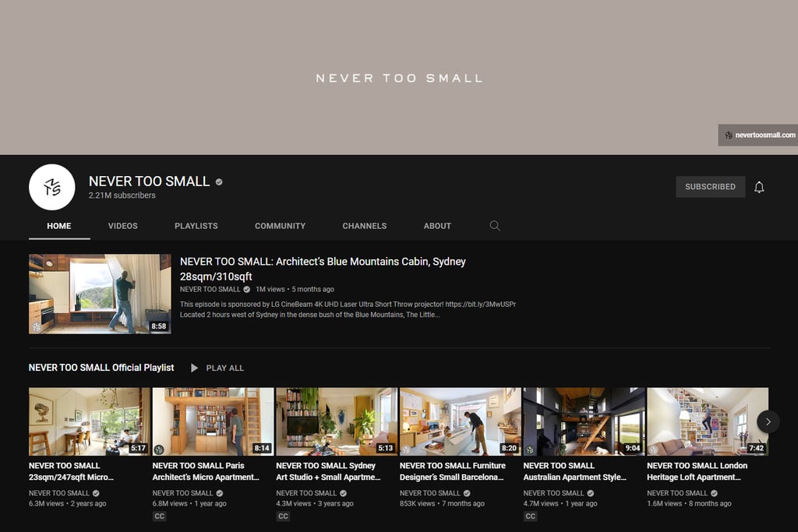Click the Never Too Small channel avatar
This screenshot has width=798, height=532.
(x=52, y=187)
